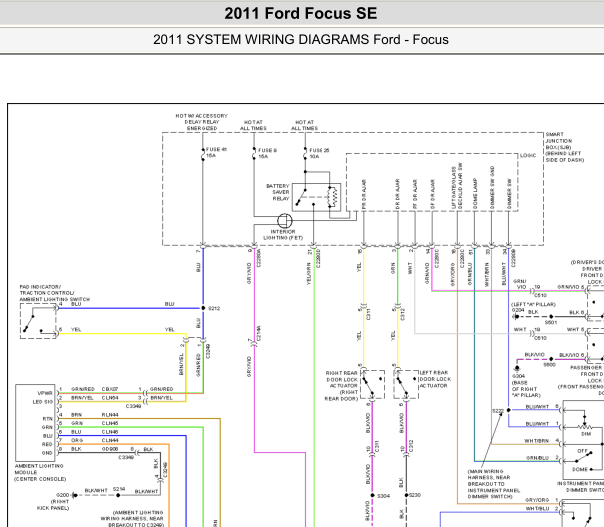
Task: Click the "S304" splice label
Action: tap(383, 496)
